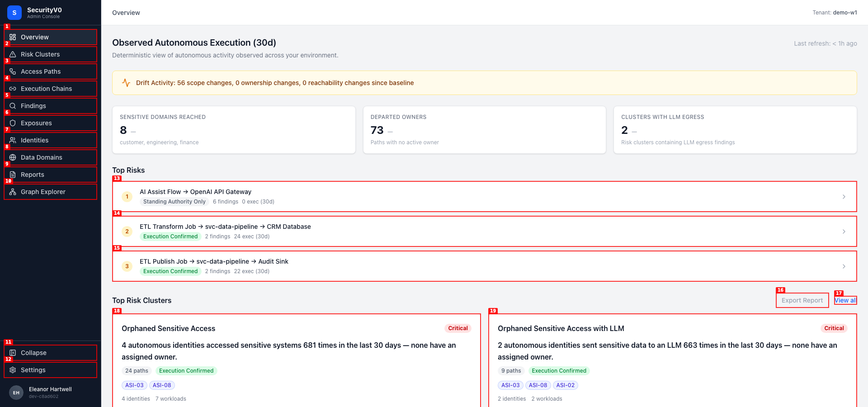Screen dimensions: 868x407
Task: Click the Overview grid icon in sidebar
Action: (13, 37)
